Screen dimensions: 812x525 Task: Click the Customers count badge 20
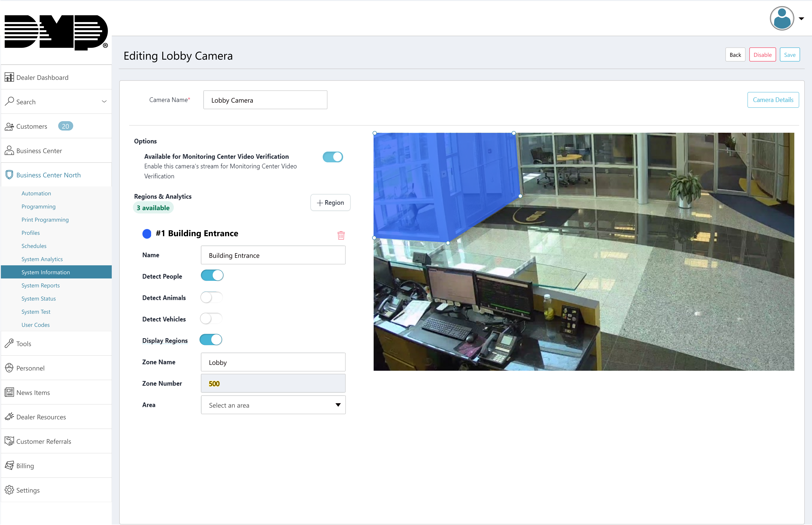click(x=65, y=126)
